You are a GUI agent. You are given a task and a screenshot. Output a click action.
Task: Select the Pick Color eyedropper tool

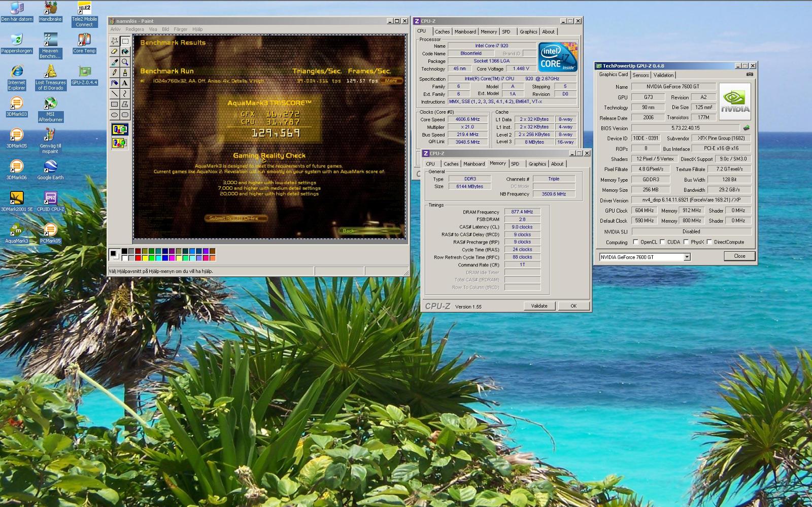click(115, 62)
